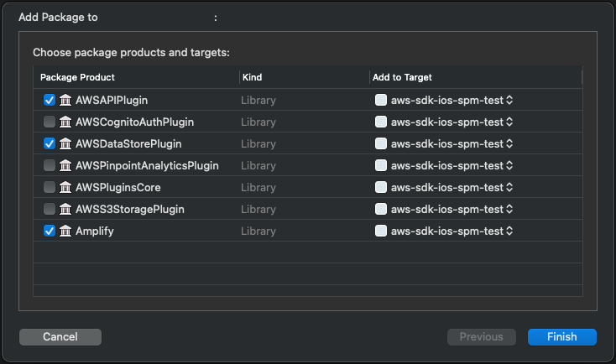616x364 pixels.
Task: Open the target dropdown for AWSPinpointAnalyticsPlugin
Action: (x=509, y=166)
